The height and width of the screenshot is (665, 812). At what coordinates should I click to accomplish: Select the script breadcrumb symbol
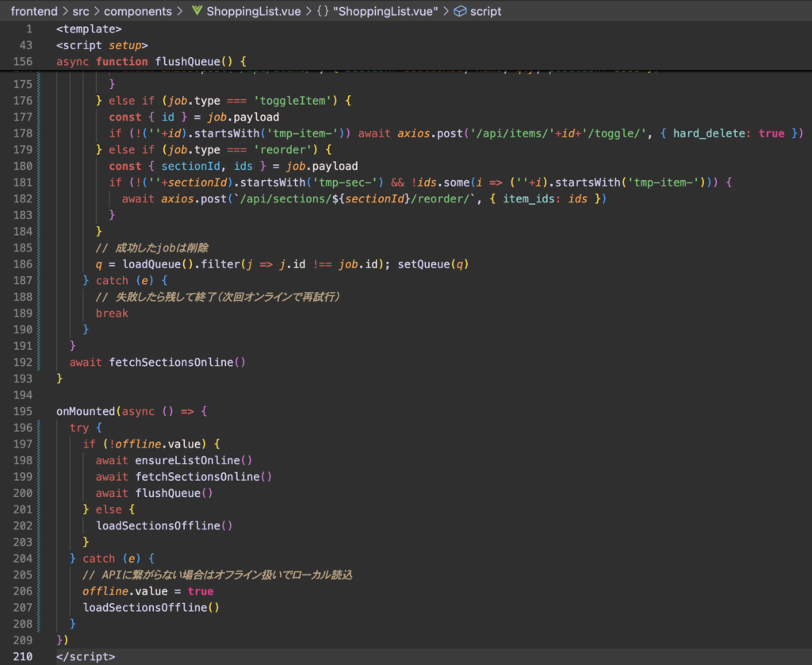485,11
